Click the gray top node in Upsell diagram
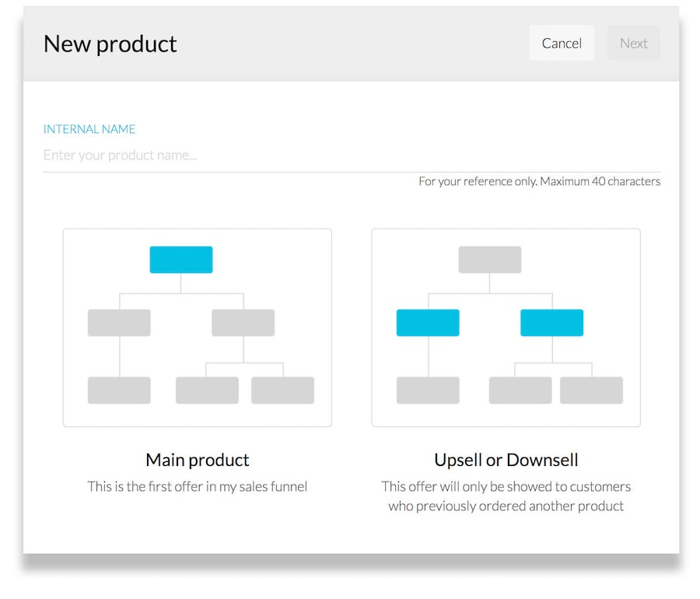The height and width of the screenshot is (599, 700). click(489, 260)
